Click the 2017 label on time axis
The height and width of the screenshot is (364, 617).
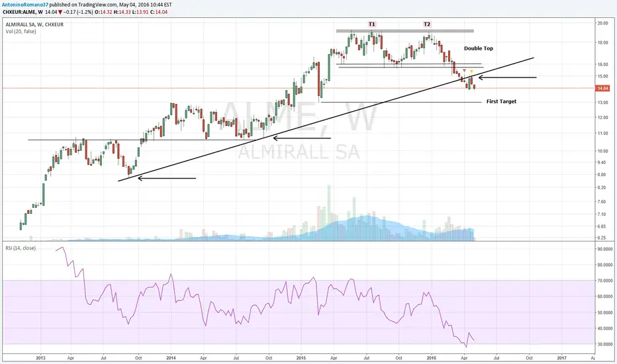click(561, 358)
